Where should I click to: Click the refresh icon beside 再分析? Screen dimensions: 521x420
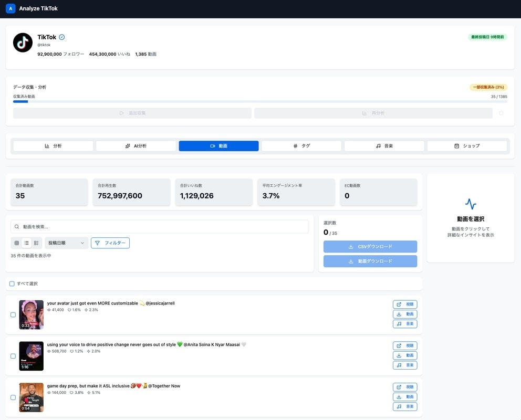tap(501, 113)
